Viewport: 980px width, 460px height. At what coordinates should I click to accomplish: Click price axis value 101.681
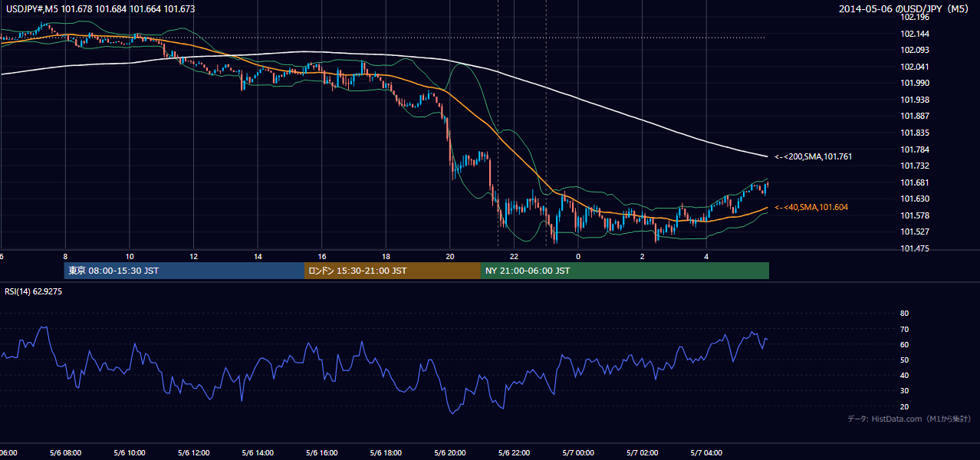(x=915, y=182)
